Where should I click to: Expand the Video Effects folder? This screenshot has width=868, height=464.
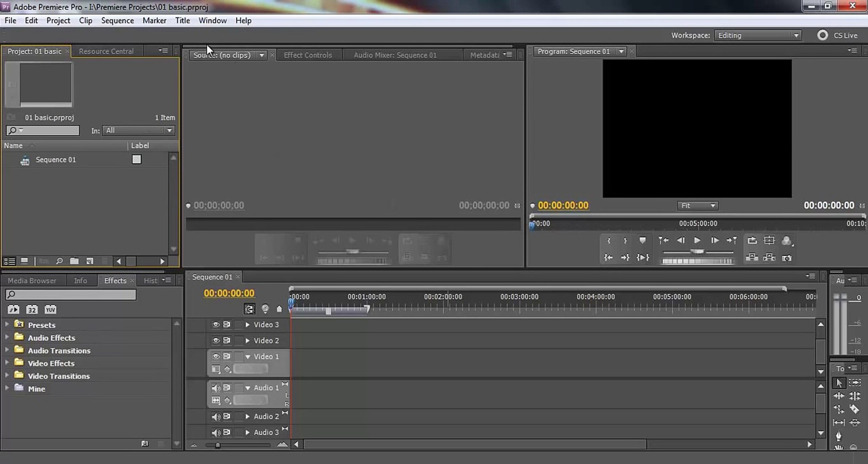[x=7, y=363]
